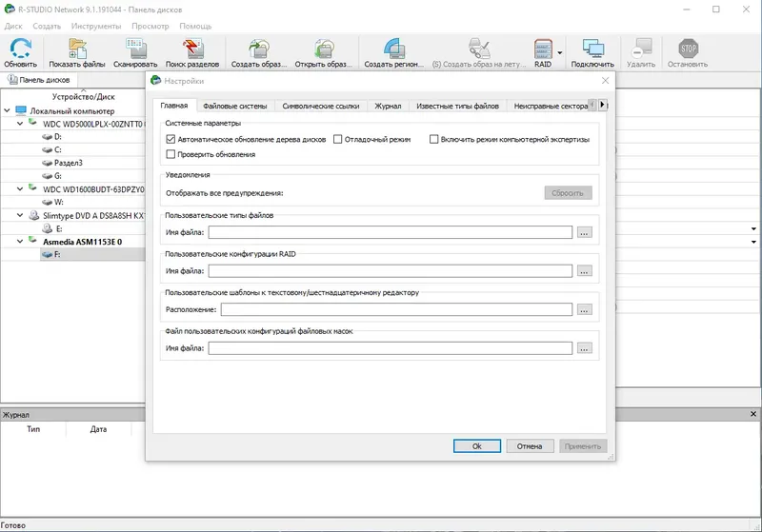762x532 pixels.
Task: Open the Неисправные сектора tab
Action: pos(551,106)
